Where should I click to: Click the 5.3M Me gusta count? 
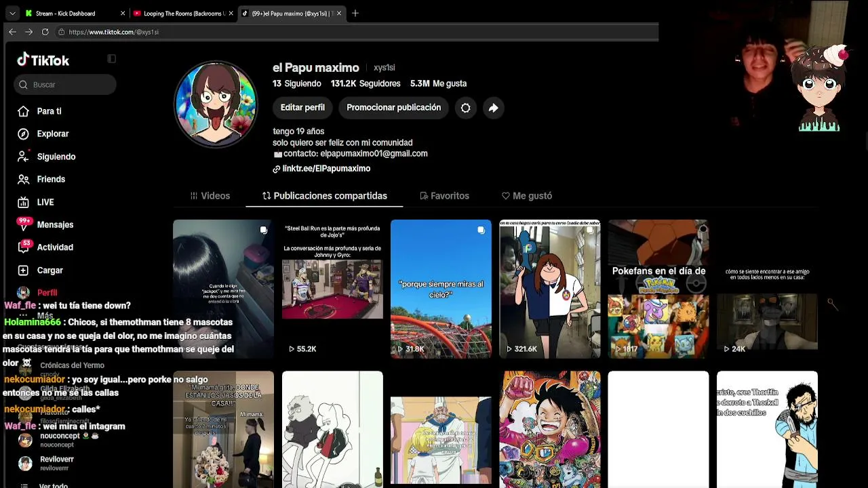pyautogui.click(x=438, y=83)
